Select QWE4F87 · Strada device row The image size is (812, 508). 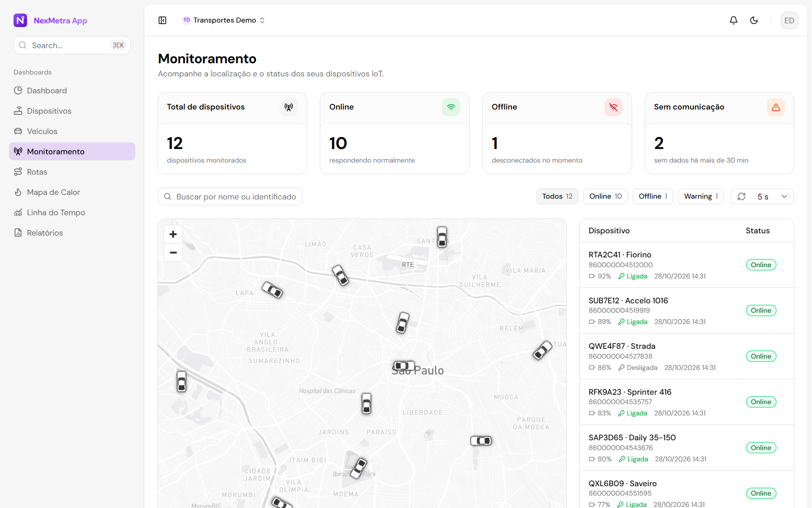(x=686, y=356)
